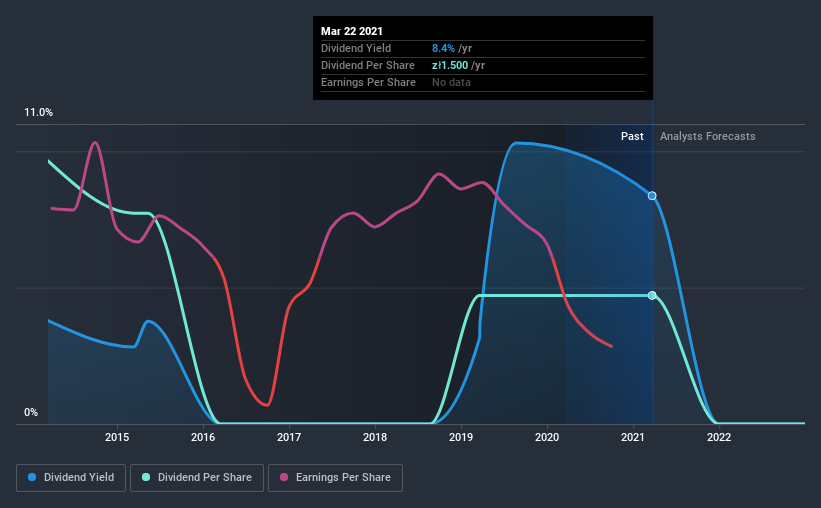Toggle the Dividend Per Share legend button
821x508 pixels.
coord(197,478)
